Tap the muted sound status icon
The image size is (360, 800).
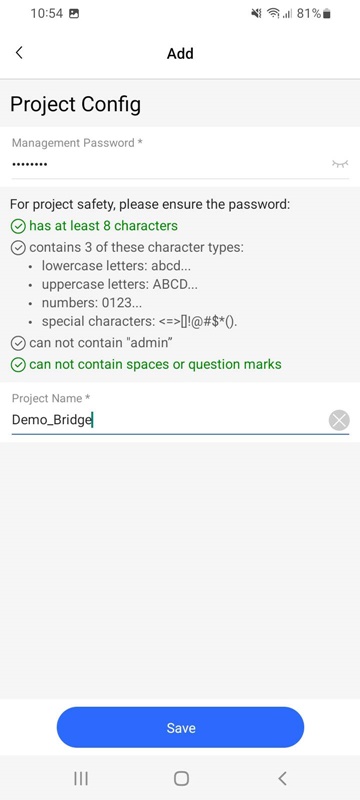click(256, 14)
